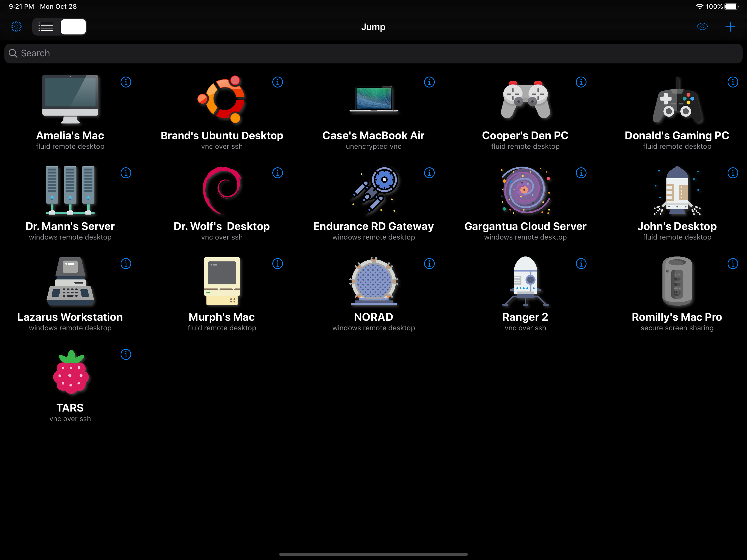The height and width of the screenshot is (560, 747).
Task: Click the Search field
Action: (x=373, y=53)
